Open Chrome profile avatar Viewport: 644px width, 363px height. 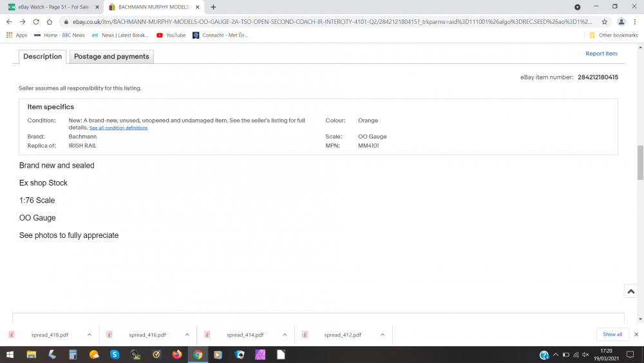tap(621, 21)
